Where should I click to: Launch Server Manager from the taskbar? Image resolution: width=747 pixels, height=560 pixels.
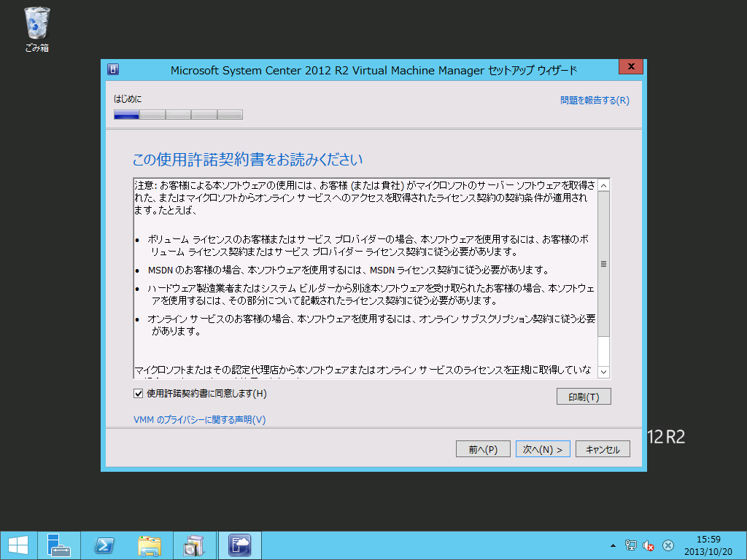[59, 545]
